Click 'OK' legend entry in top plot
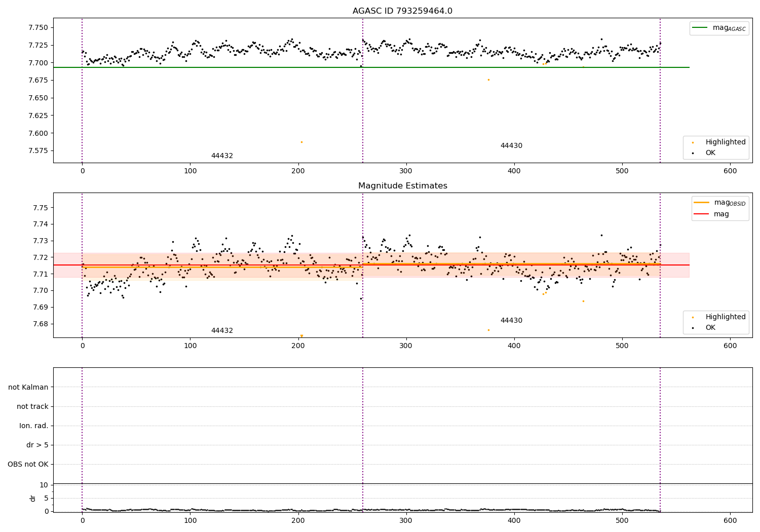This screenshot has width=760, height=532. 703,153
